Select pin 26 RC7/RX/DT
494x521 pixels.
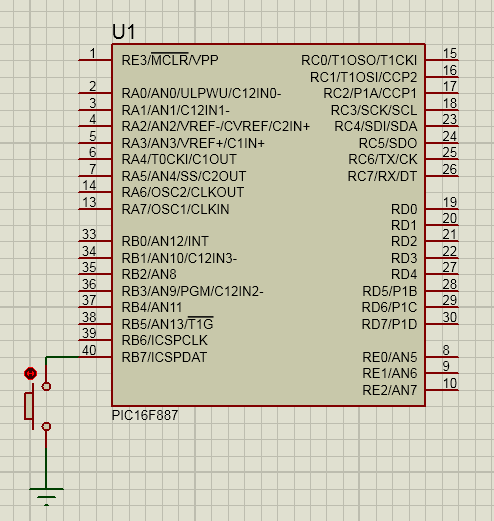pos(442,176)
